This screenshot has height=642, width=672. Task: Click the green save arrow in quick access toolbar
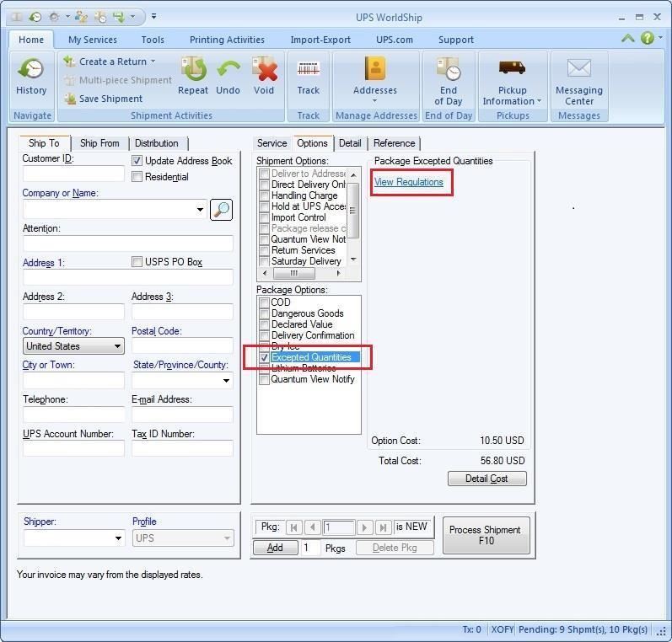click(x=119, y=17)
